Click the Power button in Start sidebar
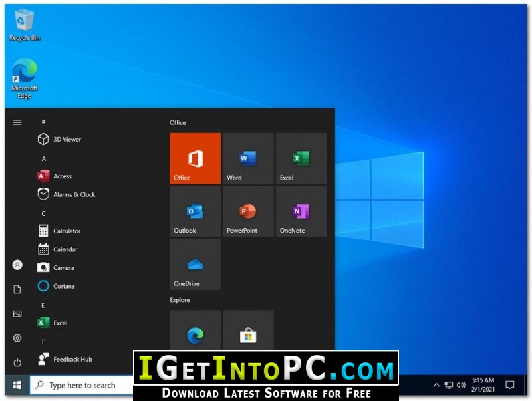This screenshot has height=401, width=532. (x=17, y=362)
